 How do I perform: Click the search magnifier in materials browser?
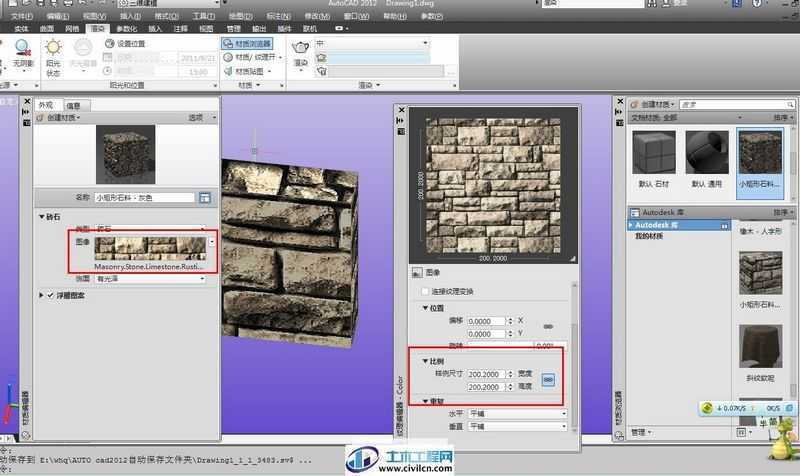(790, 105)
